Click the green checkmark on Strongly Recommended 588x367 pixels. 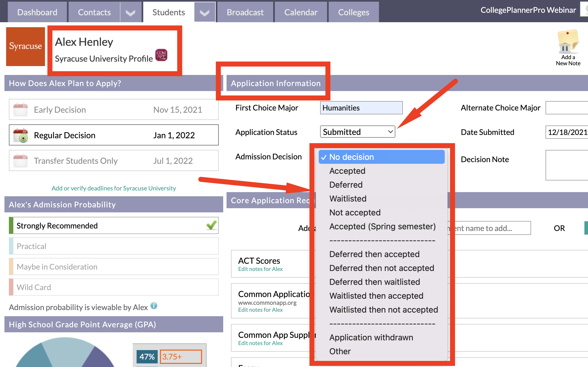pyautogui.click(x=212, y=225)
